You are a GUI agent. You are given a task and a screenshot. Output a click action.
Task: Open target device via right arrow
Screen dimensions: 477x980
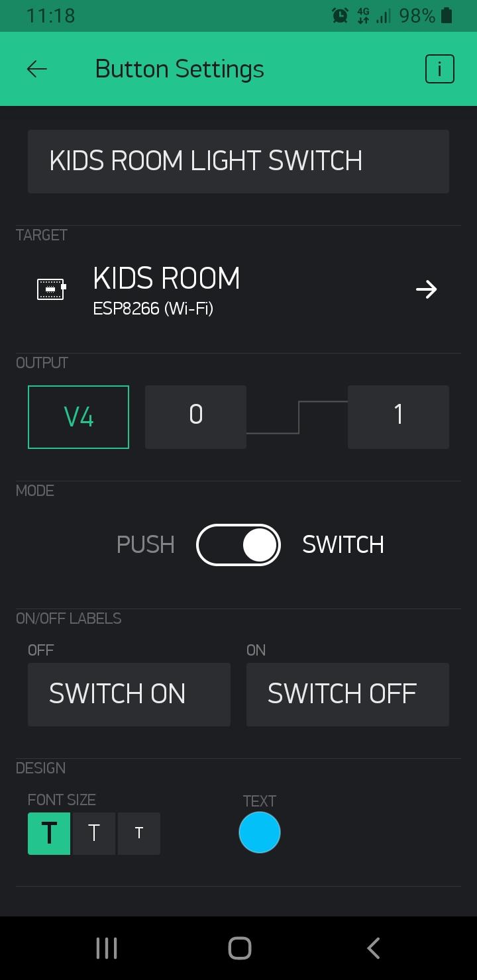tap(426, 289)
